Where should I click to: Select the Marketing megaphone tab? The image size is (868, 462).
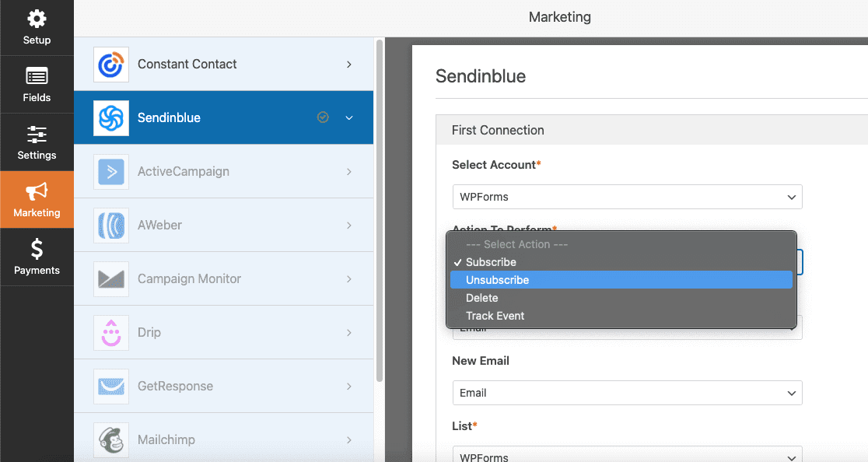37,200
